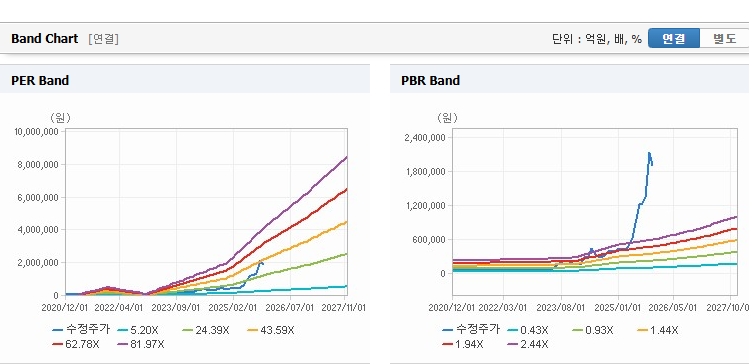This screenshot has width=749, height=364.
Task: Click the 2023/08/01 date on PBR chart
Action: tap(560, 307)
